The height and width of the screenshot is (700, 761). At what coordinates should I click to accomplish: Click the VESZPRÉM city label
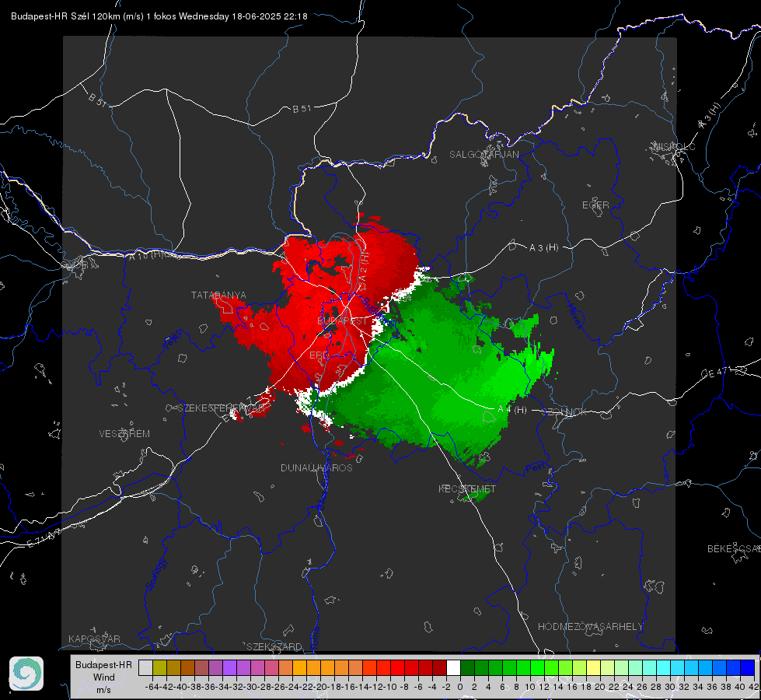click(x=124, y=434)
